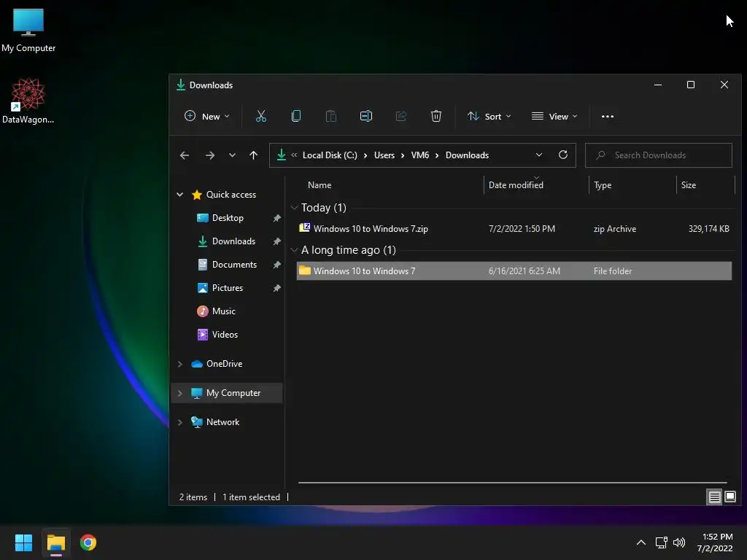
Task: Select OneDrive in the navigation pane
Action: point(224,364)
